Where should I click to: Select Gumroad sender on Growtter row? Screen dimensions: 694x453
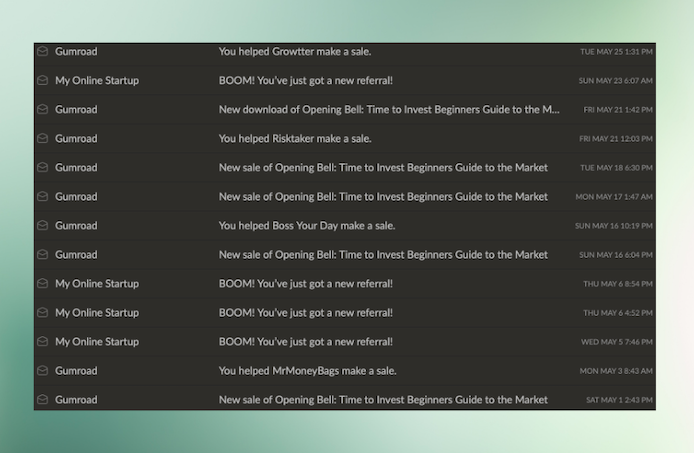click(76, 52)
